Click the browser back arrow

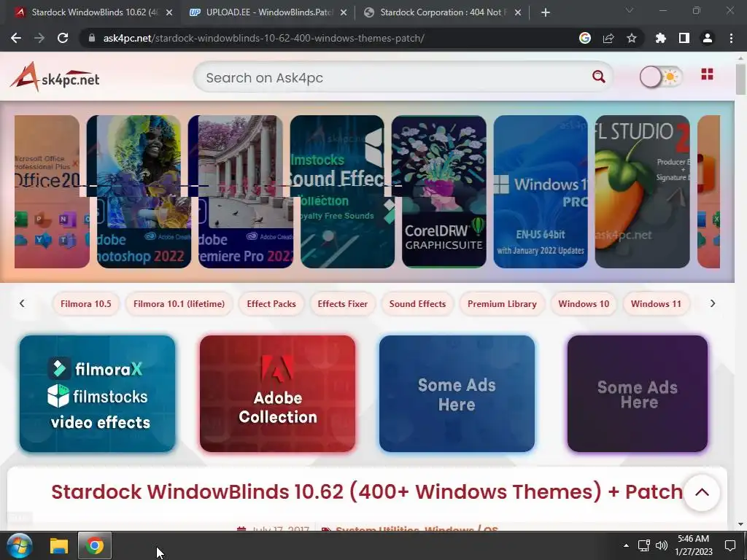pos(16,38)
